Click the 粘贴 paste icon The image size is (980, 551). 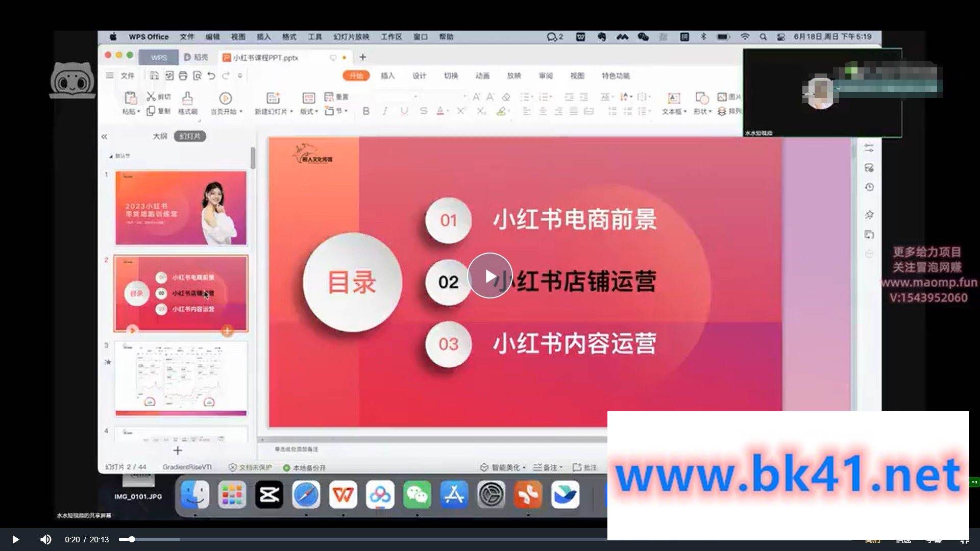tap(130, 97)
